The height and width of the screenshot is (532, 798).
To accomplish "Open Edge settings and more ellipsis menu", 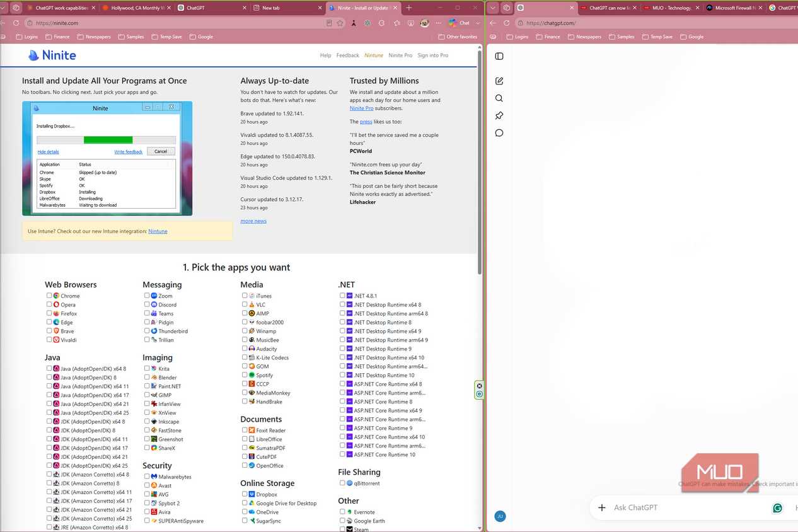I will [x=439, y=23].
